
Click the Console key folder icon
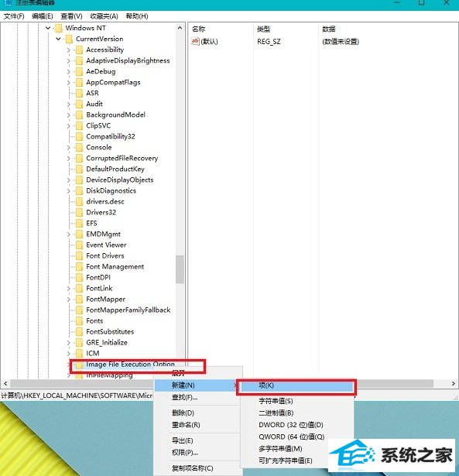point(79,148)
